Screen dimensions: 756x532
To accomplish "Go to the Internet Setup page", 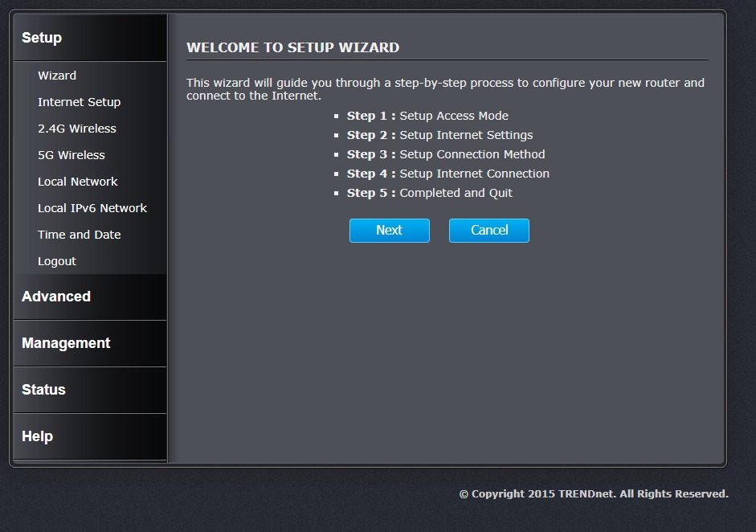I will coord(79,102).
